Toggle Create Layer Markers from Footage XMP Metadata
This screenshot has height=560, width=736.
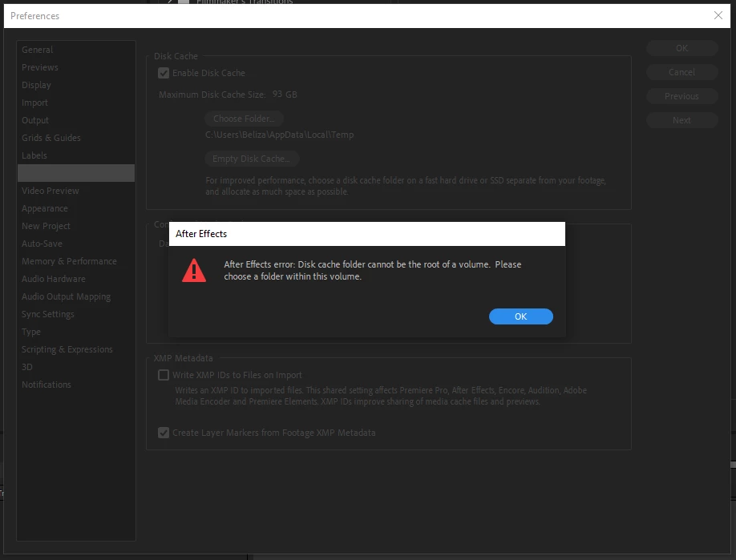coord(164,433)
